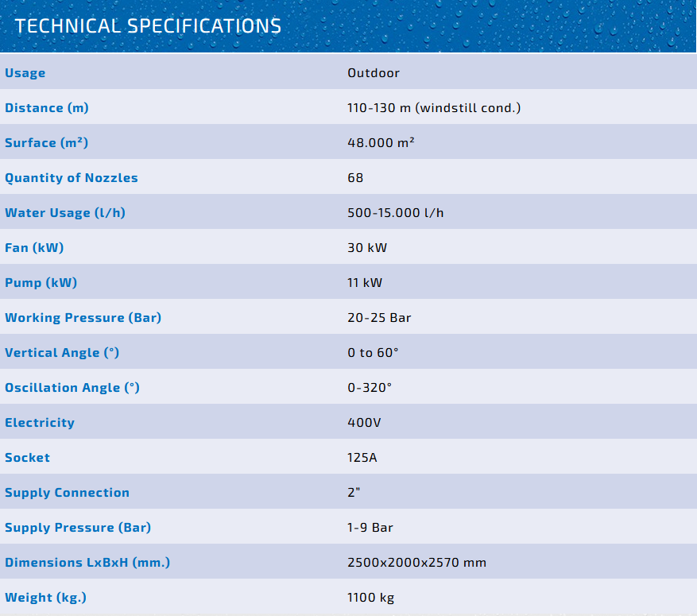697x616 pixels.
Task: Click the Technical Specifications heading
Action: point(148,26)
